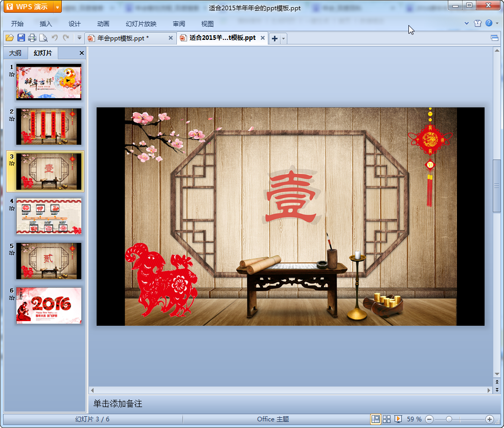504x428 pixels.
Task: Click animation star icon beside slide 3
Action: pos(12,164)
